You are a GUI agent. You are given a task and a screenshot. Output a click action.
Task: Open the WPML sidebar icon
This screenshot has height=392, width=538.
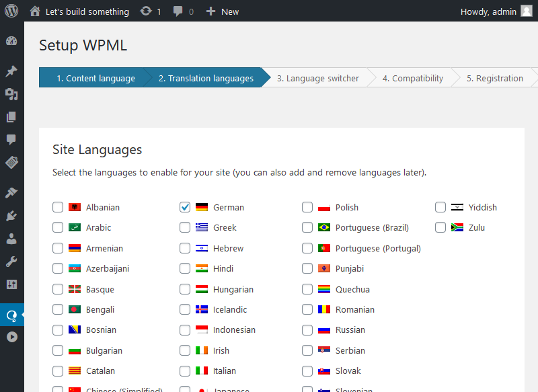point(11,315)
